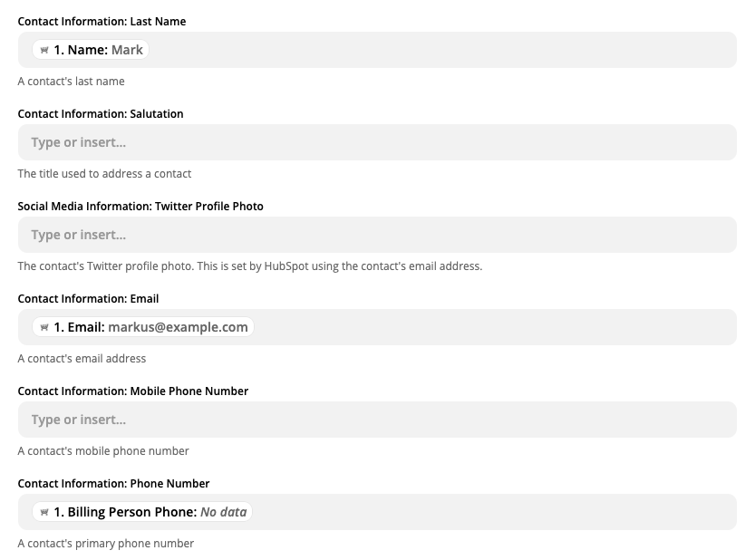Select the 'Billing Person Phone: No data' pill
Viewport: 755px width, 560px height.
pyautogui.click(x=142, y=512)
